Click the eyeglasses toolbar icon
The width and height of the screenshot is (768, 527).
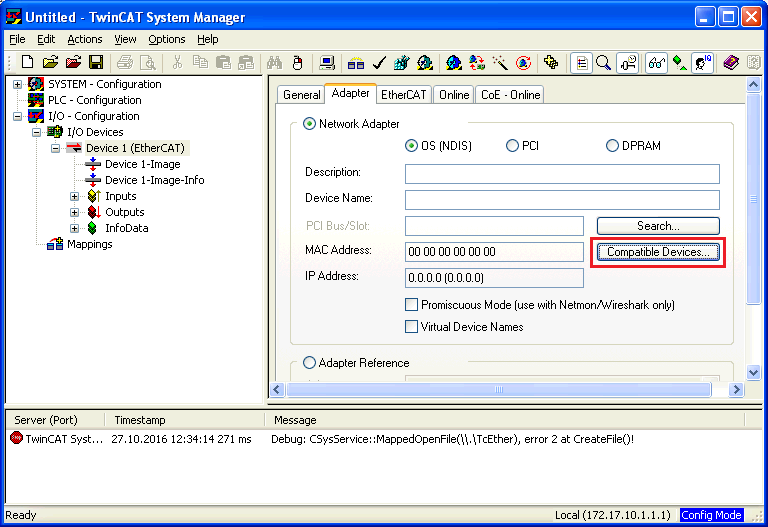(x=656, y=63)
